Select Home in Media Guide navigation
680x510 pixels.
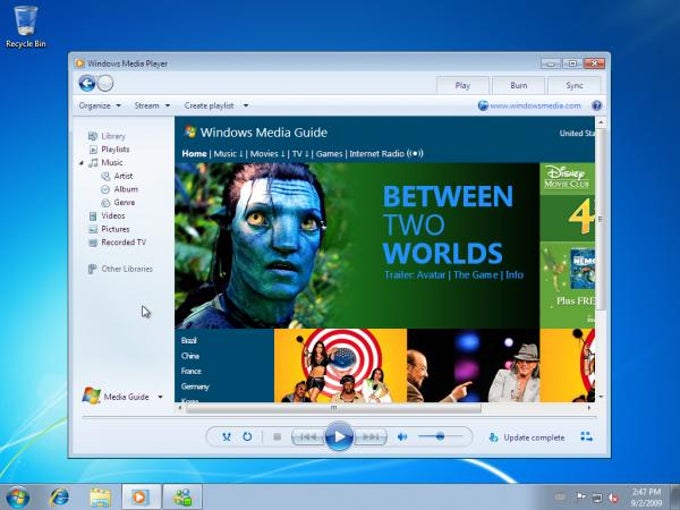[x=194, y=154]
